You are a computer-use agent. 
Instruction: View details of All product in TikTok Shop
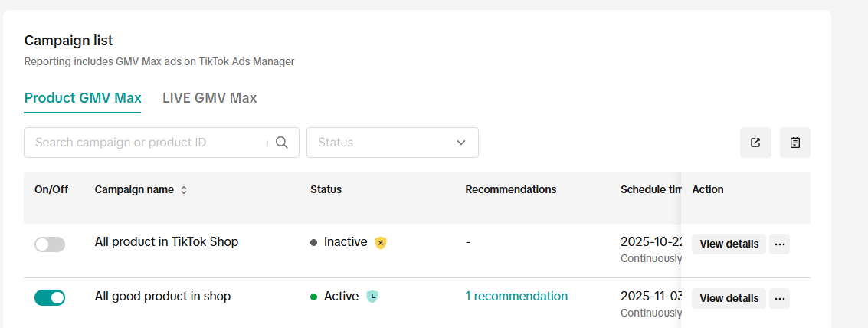[x=729, y=244]
